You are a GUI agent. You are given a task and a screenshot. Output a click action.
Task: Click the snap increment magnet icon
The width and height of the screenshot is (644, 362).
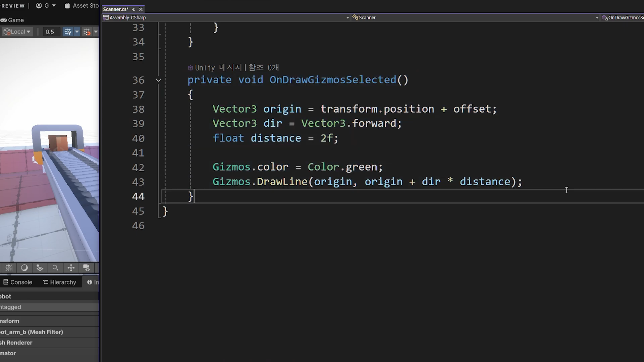pyautogui.click(x=87, y=32)
